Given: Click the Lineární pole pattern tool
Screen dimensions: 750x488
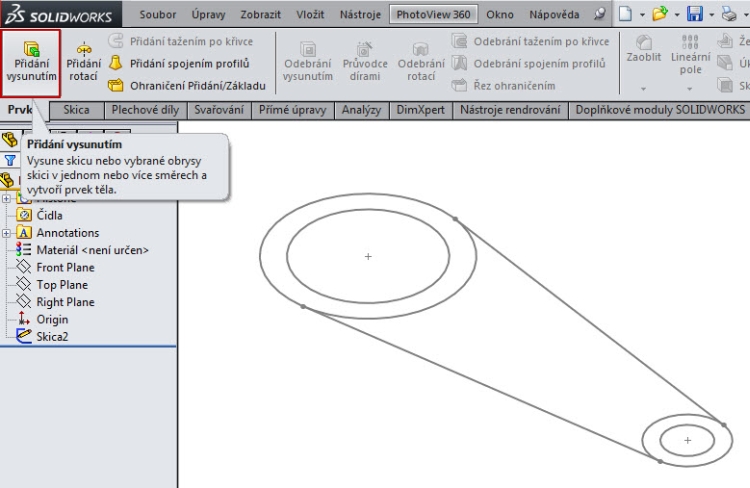Looking at the screenshot, I should pyautogui.click(x=690, y=55).
